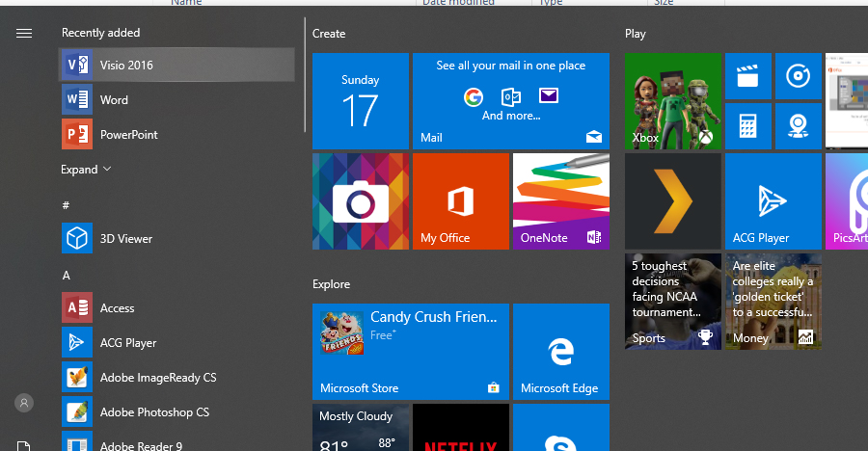
Task: Open the Mostly Cloudy weather tile
Action: pos(361,427)
